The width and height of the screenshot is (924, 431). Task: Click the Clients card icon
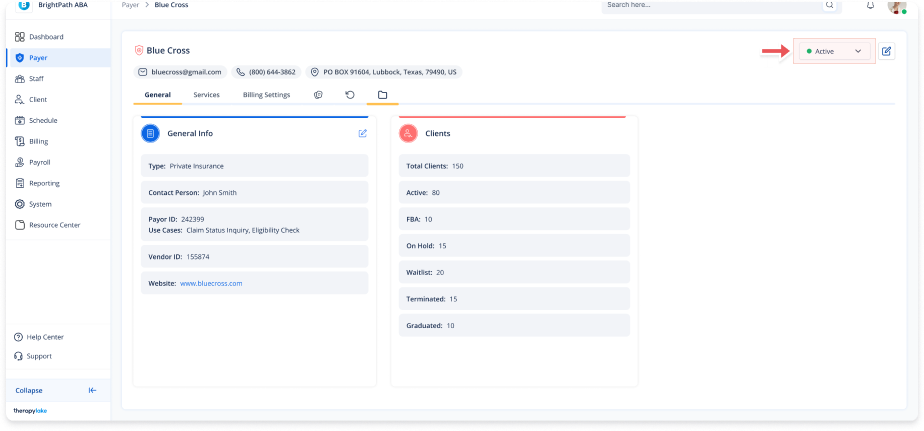[x=408, y=133]
